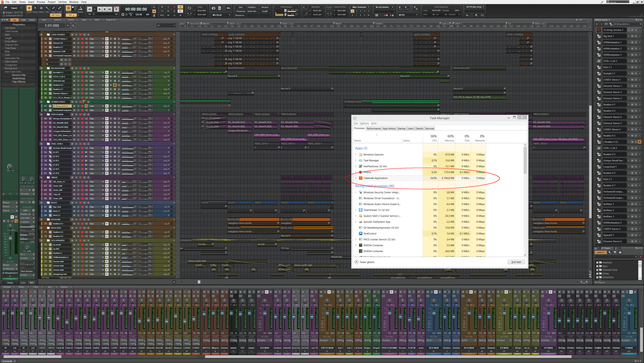
Task: Select the Draw tool icon
Action: tap(53, 8)
